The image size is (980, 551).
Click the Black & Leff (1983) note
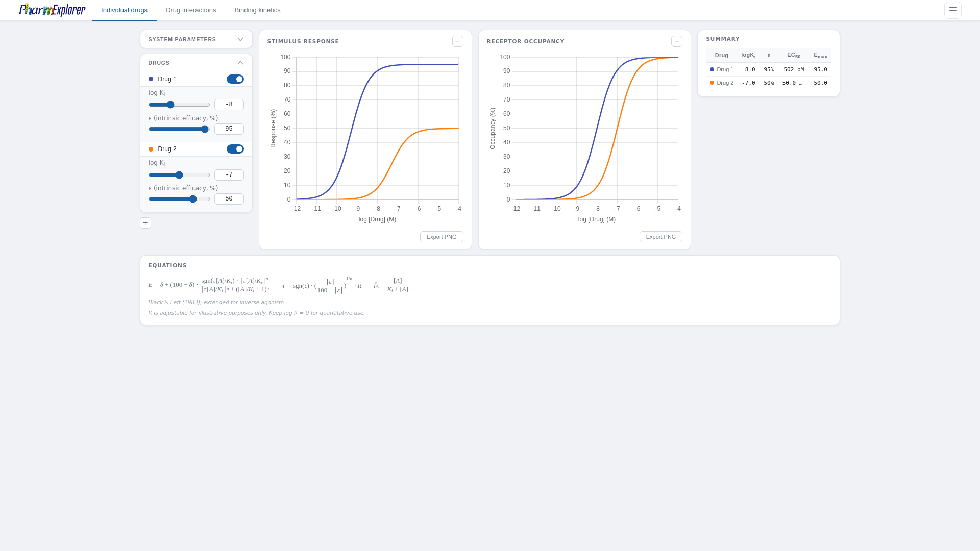tap(216, 302)
